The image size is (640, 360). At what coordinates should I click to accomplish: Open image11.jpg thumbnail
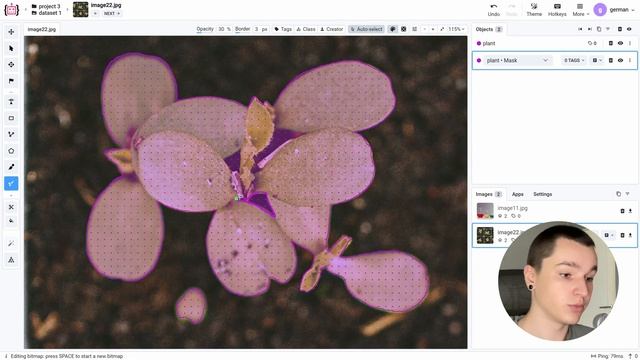pos(485,211)
